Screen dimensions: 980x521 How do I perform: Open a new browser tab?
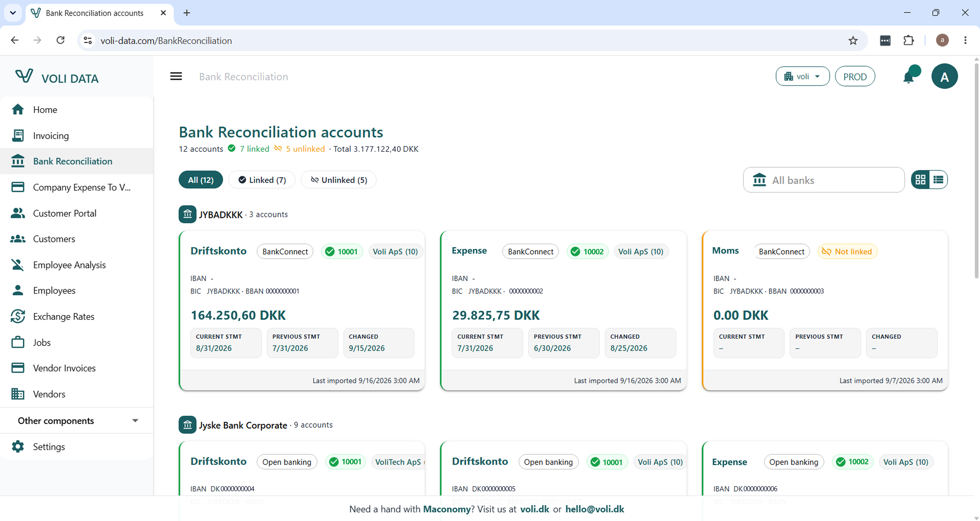pos(187,13)
